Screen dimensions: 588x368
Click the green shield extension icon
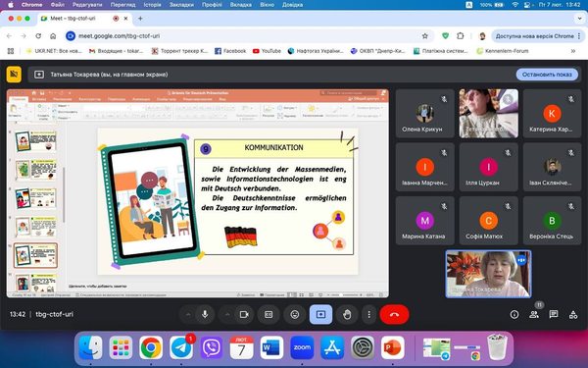pyautogui.click(x=445, y=36)
